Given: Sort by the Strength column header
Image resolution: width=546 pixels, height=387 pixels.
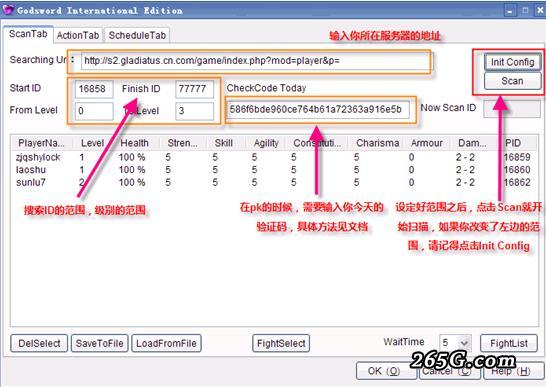Looking at the screenshot, I should pyautogui.click(x=183, y=143).
